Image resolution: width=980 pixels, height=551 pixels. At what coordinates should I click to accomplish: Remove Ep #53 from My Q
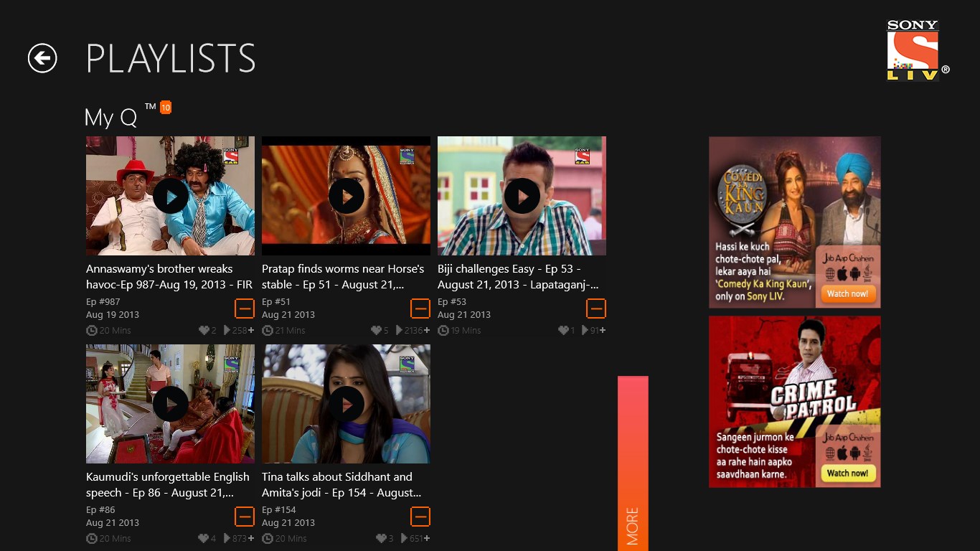pos(596,309)
